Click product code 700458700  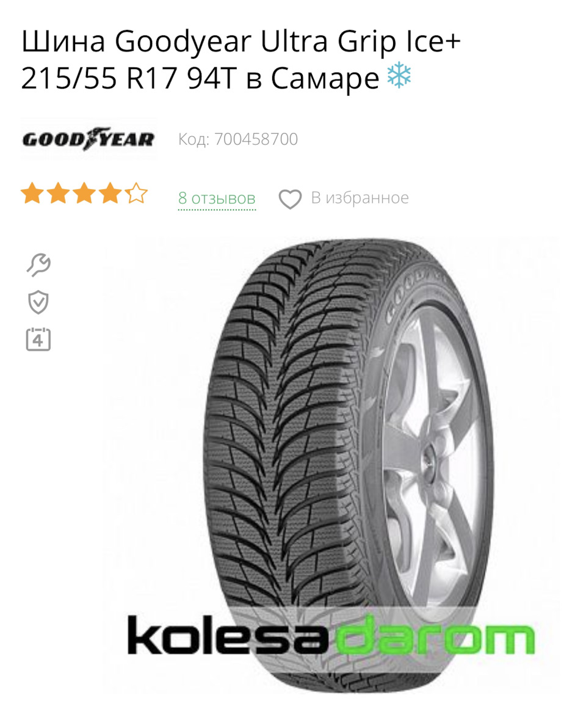click(x=256, y=139)
